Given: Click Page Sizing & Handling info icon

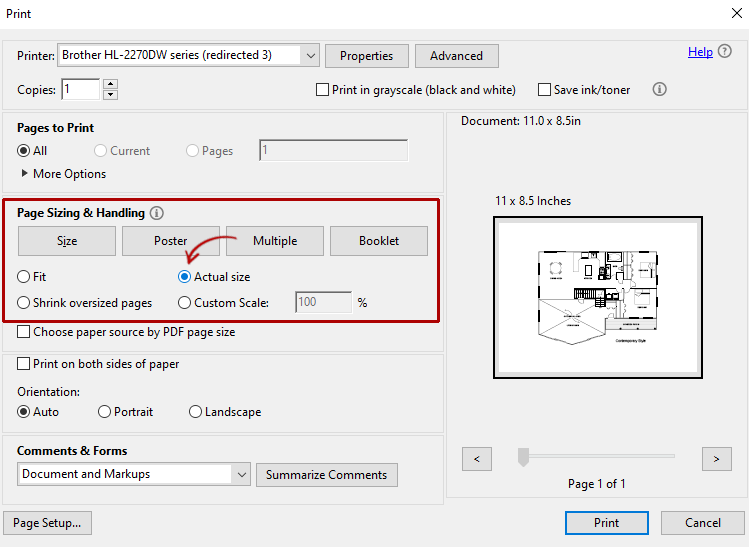Looking at the screenshot, I should click(157, 213).
